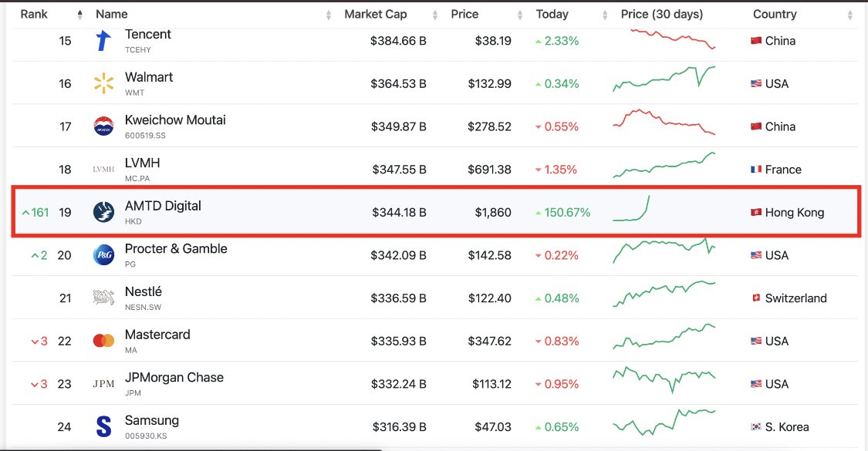The height and width of the screenshot is (451, 868).
Task: View Walmart 30-day price chart
Action: click(x=664, y=79)
